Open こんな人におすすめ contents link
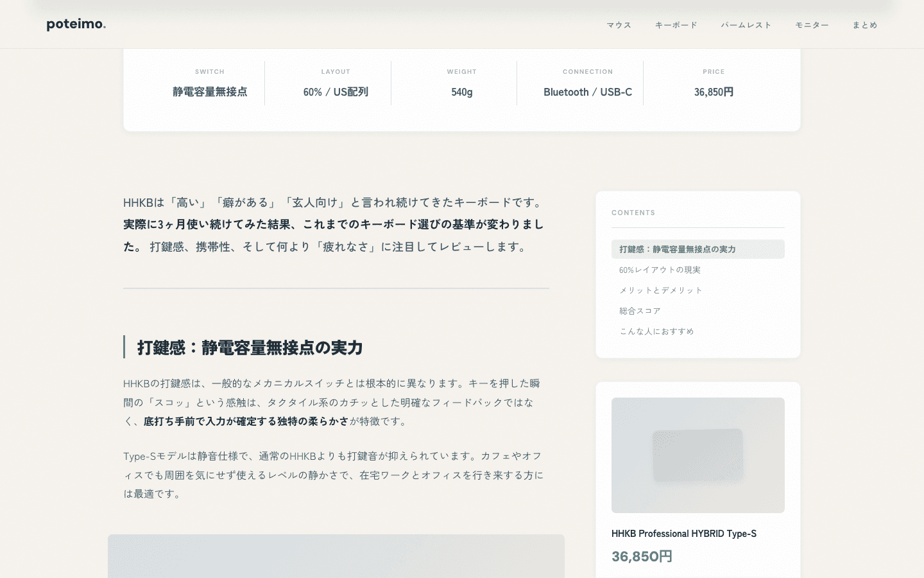This screenshot has width=924, height=578. [698, 331]
